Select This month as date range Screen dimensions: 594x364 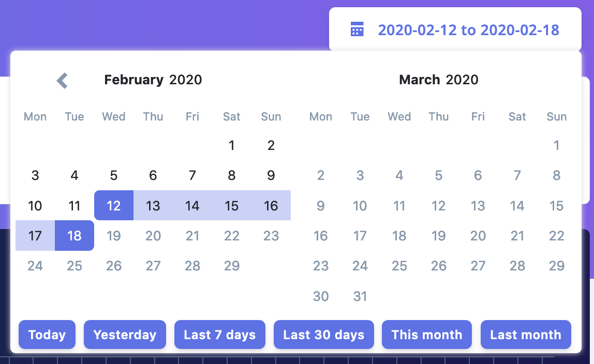tap(426, 335)
